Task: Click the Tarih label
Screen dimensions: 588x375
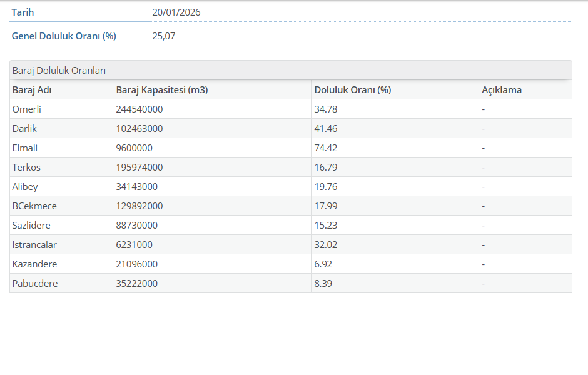Action: [23, 12]
